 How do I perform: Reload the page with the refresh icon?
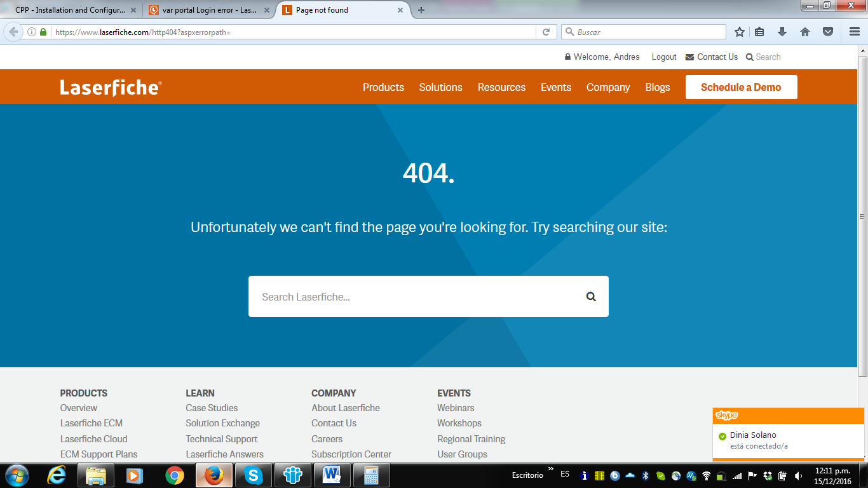click(546, 32)
